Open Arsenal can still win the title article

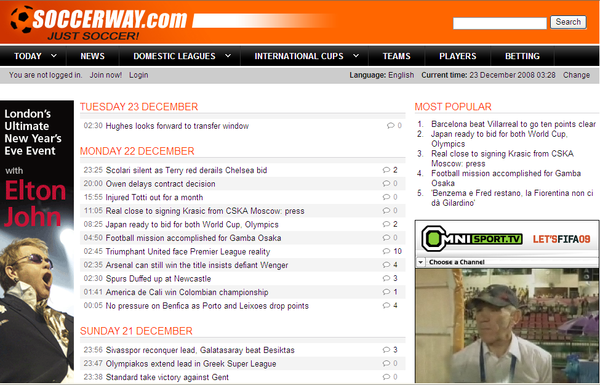point(197,265)
